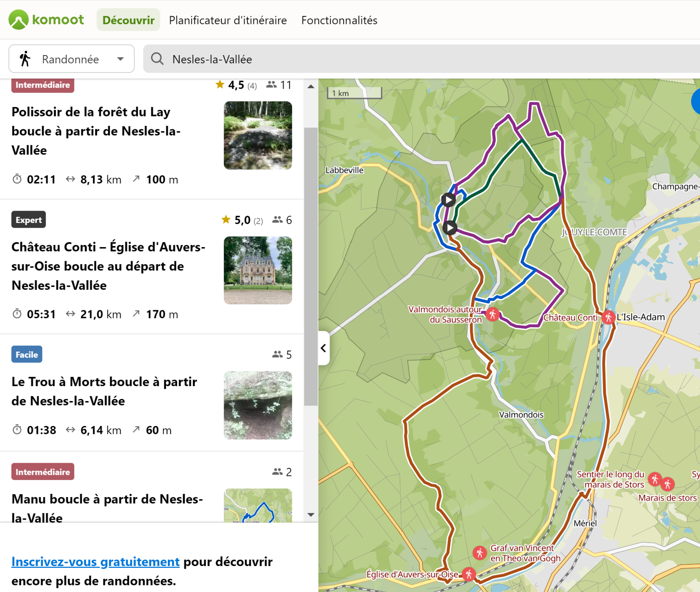
Task: Click the L'Isle-Adam map label
Action: [641, 317]
